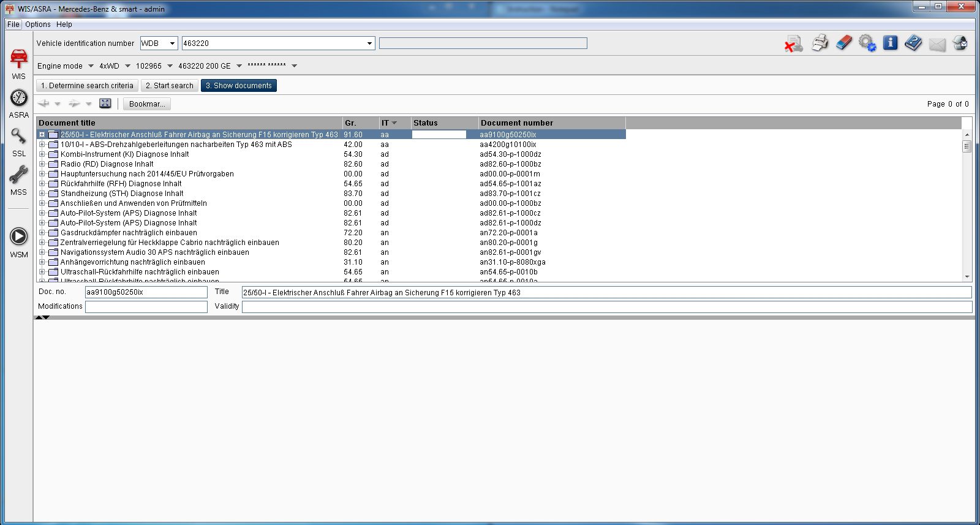
Task: Open the WDB prefix dropdown
Action: coord(173,43)
